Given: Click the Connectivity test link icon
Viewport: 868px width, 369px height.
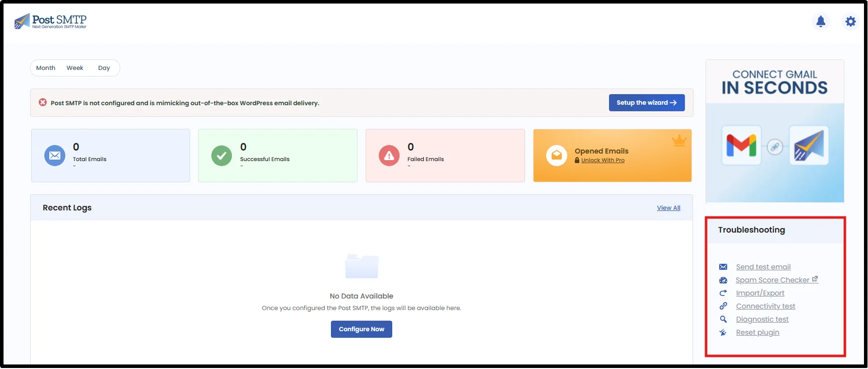Looking at the screenshot, I should pyautogui.click(x=723, y=306).
